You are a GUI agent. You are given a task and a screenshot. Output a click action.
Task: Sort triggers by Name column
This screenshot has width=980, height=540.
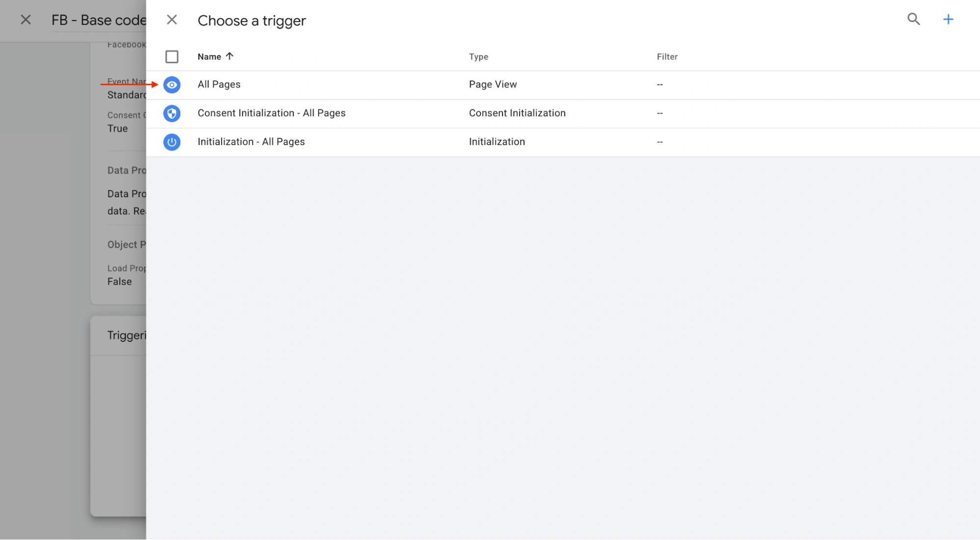point(209,57)
